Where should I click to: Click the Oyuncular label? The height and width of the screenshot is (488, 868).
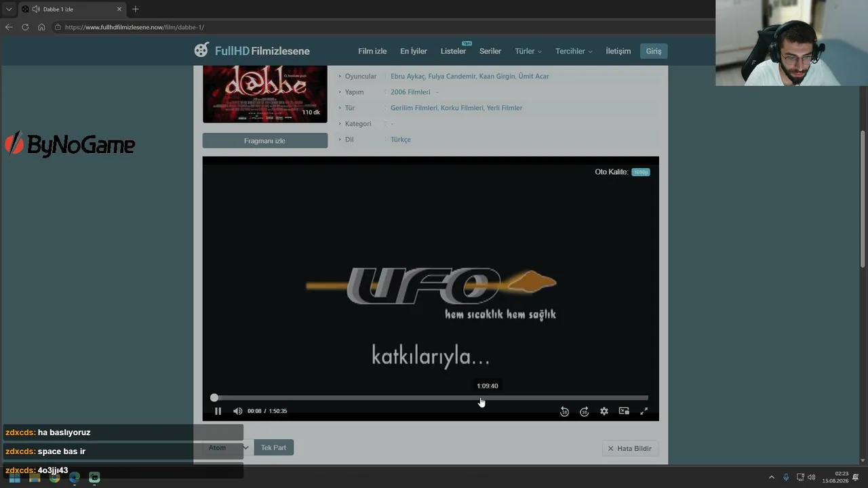tap(361, 76)
